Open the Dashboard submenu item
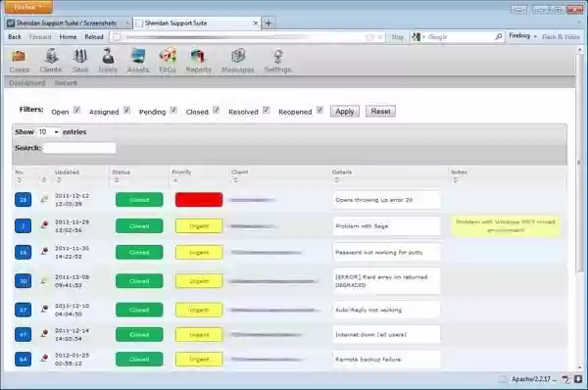Screen dimensions: 588x390 click(x=27, y=83)
